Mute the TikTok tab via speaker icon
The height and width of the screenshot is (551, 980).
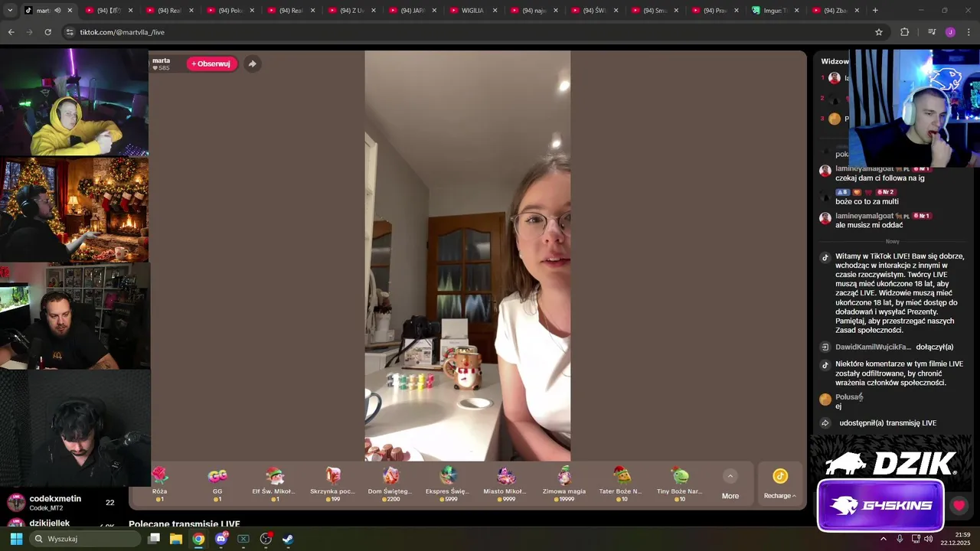tap(57, 11)
